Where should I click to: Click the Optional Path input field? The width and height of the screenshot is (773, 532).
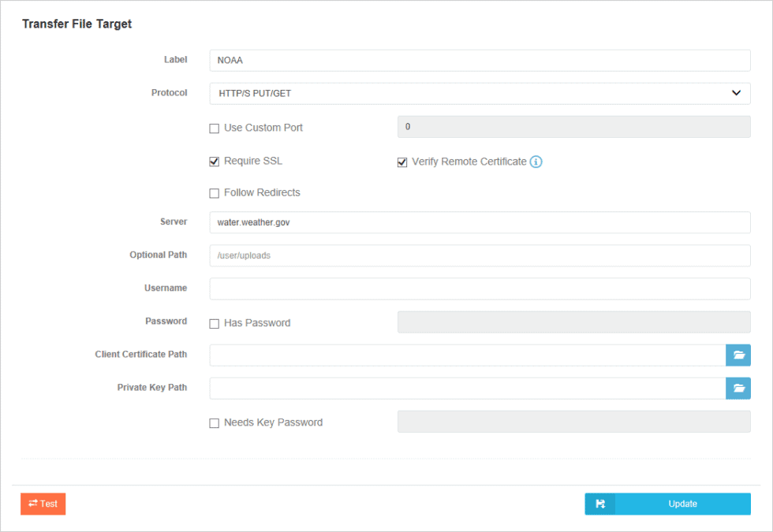[x=480, y=255]
